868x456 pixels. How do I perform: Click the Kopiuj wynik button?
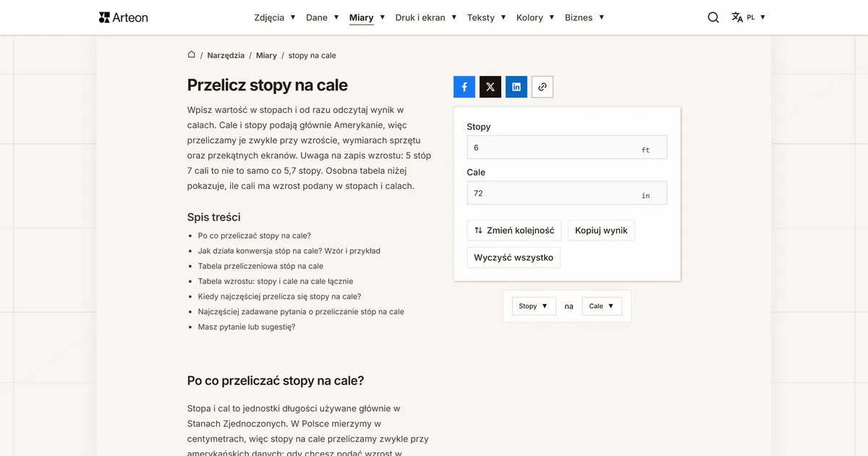pos(601,230)
